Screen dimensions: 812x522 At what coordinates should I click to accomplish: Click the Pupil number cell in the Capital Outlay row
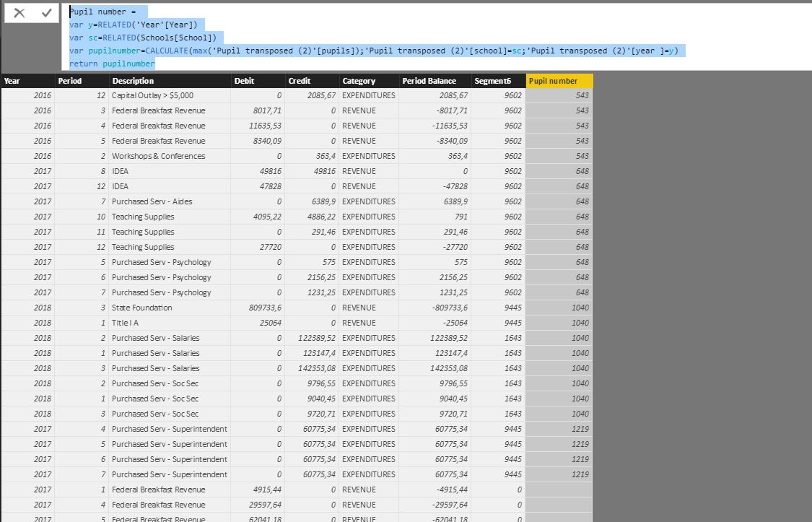coord(559,95)
